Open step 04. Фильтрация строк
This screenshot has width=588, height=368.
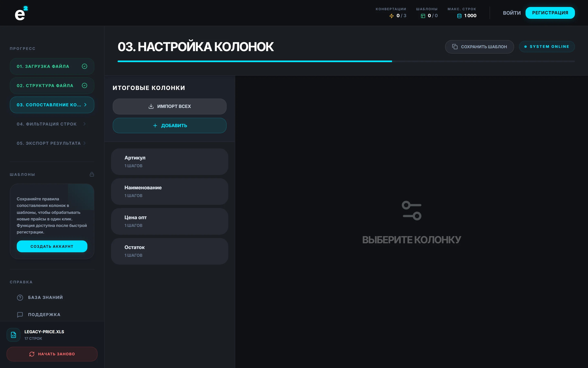tap(52, 124)
